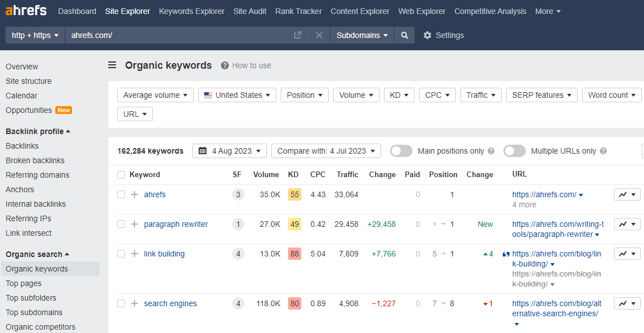
Task: Open the More menu in top navigation
Action: [x=548, y=11]
